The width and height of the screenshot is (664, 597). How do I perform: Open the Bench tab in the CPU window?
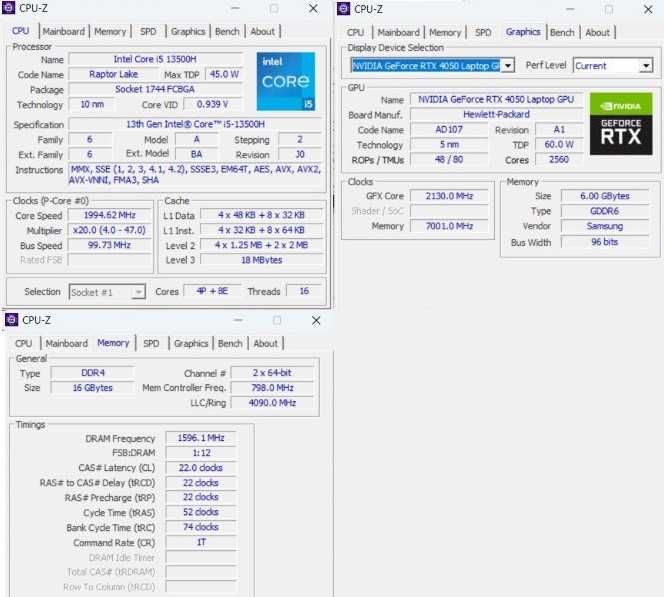(x=227, y=31)
